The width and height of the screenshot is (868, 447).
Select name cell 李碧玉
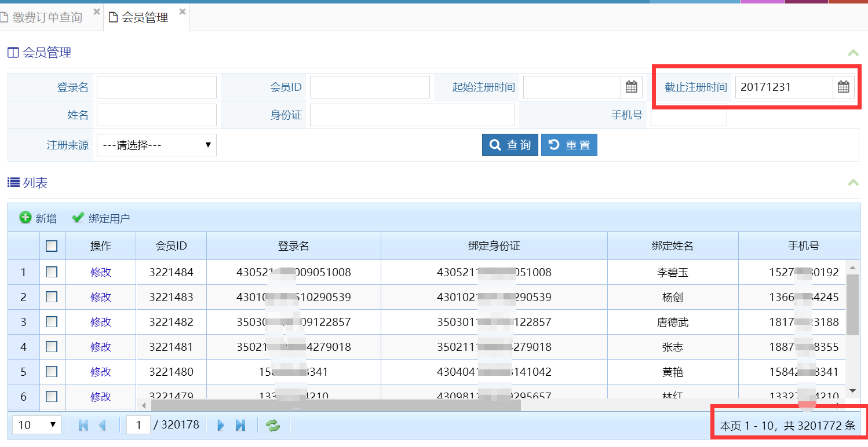(x=673, y=272)
